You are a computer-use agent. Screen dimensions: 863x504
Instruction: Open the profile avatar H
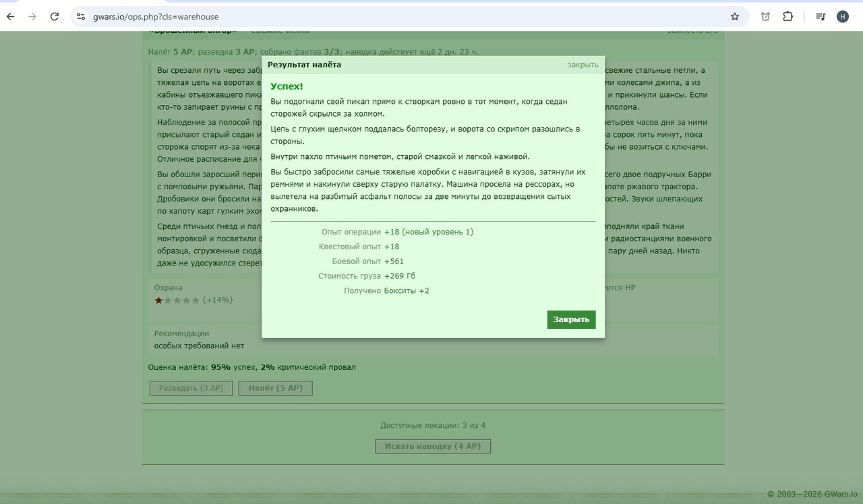843,17
